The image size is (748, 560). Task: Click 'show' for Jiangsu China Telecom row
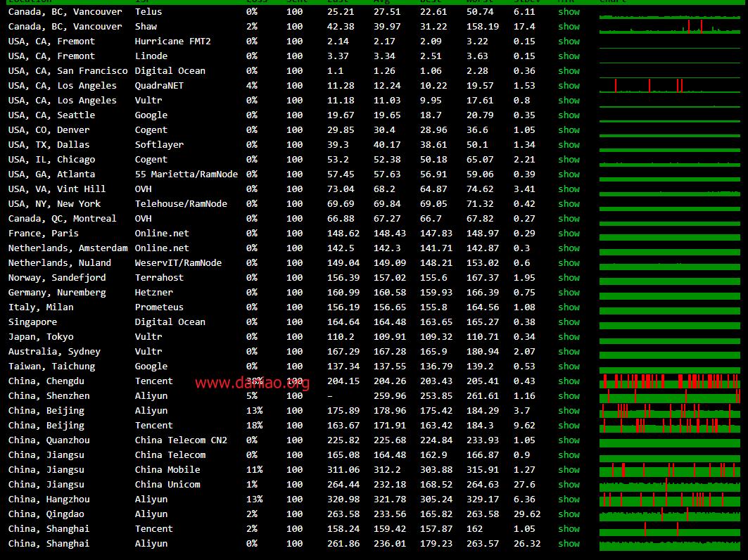569,456
